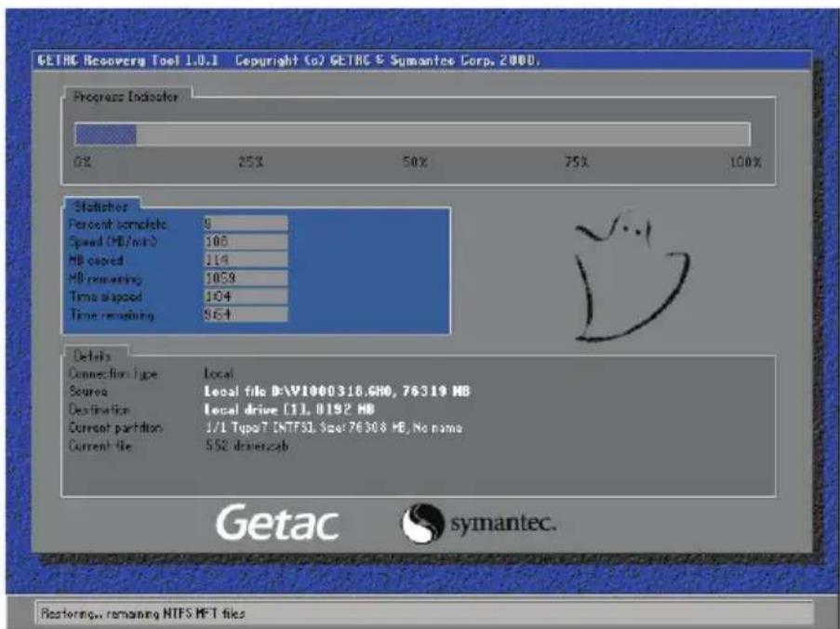
Task: Click the Time remaining label
Action: (x=112, y=315)
